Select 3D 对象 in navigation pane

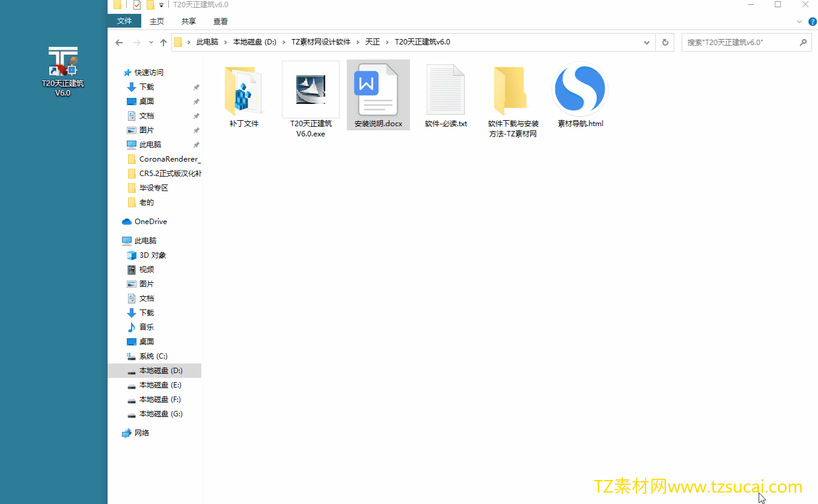[146, 255]
